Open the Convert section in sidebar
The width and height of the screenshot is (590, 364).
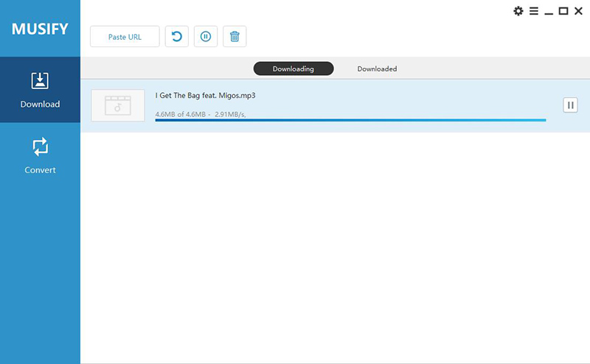click(x=40, y=155)
